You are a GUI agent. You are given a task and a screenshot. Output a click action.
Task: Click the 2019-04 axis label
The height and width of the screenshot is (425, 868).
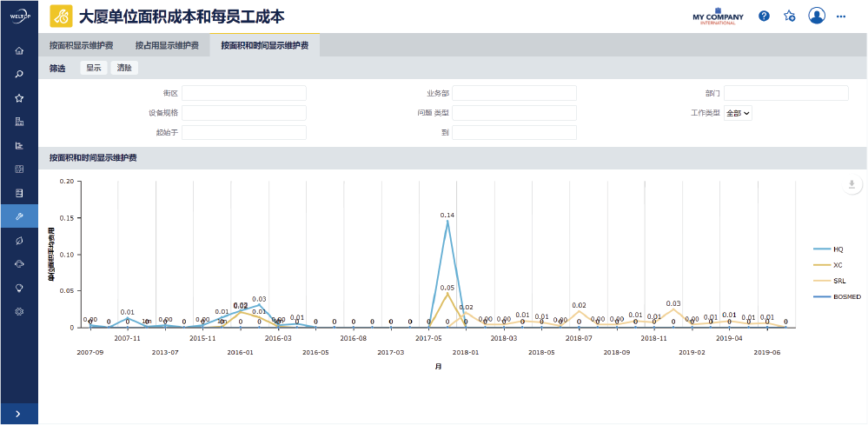(x=730, y=337)
